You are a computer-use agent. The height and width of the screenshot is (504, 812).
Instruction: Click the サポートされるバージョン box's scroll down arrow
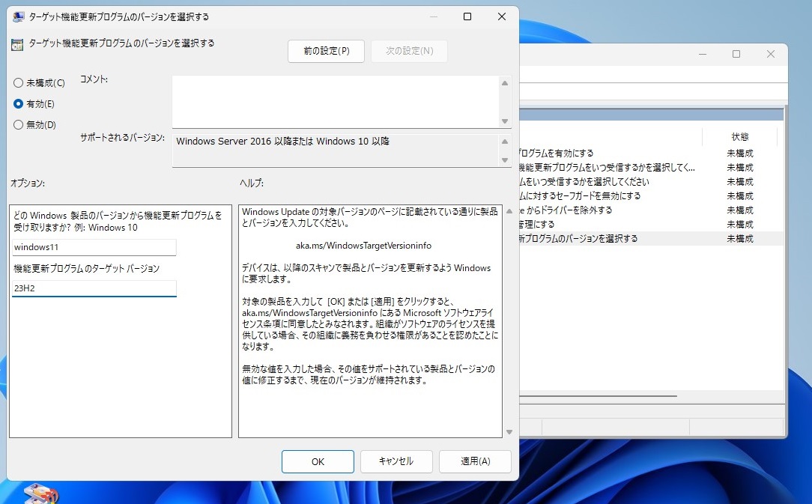click(x=505, y=160)
